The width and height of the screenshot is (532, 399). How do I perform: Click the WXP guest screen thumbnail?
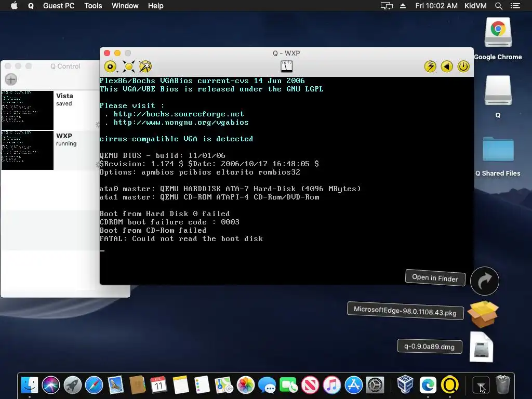click(28, 150)
